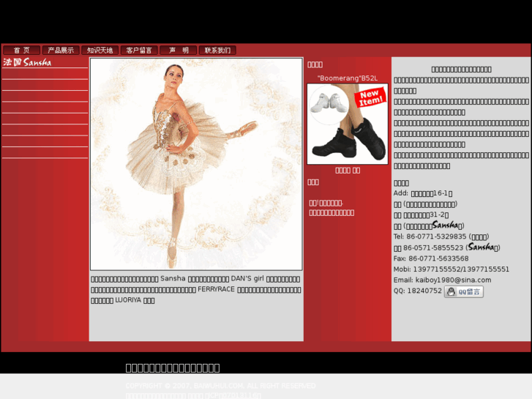Open the Boomerang B52L shoe thumbnail
This screenshot has height=399, width=532.
[348, 124]
